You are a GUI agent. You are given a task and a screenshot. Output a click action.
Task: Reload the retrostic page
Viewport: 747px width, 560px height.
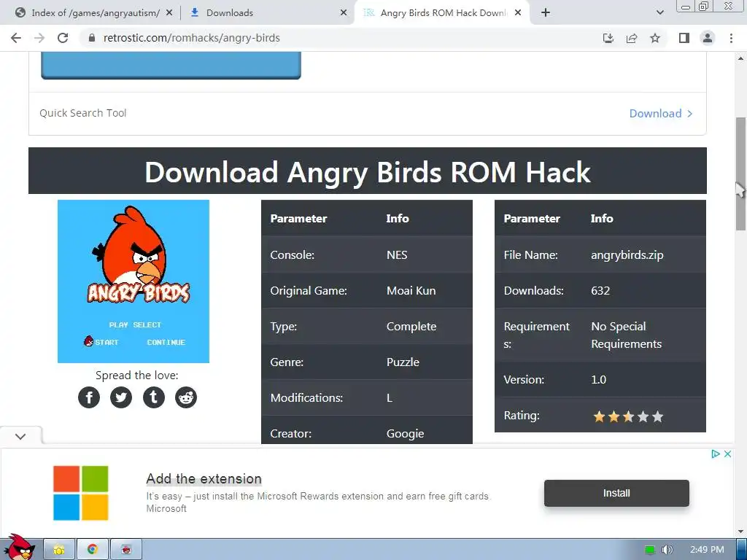click(x=63, y=38)
